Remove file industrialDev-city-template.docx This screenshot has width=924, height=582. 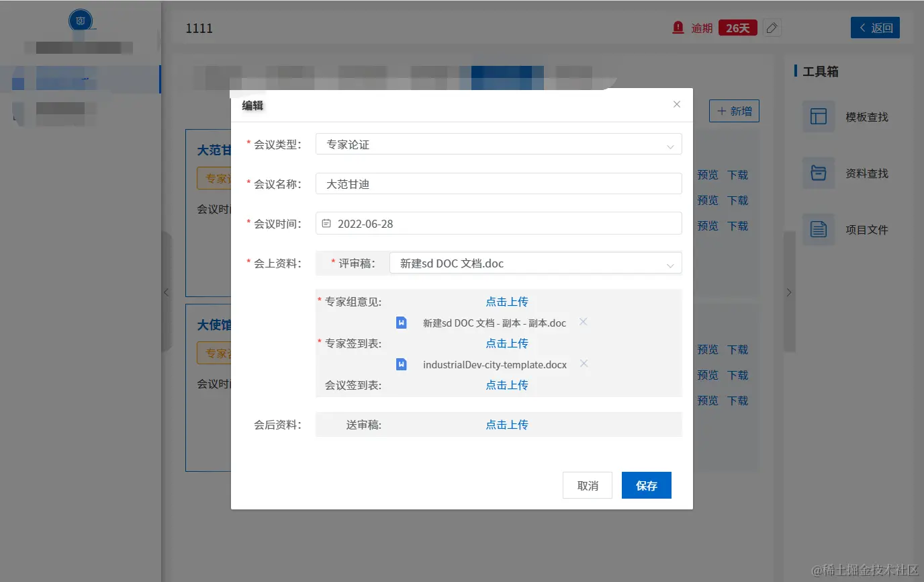[584, 364]
